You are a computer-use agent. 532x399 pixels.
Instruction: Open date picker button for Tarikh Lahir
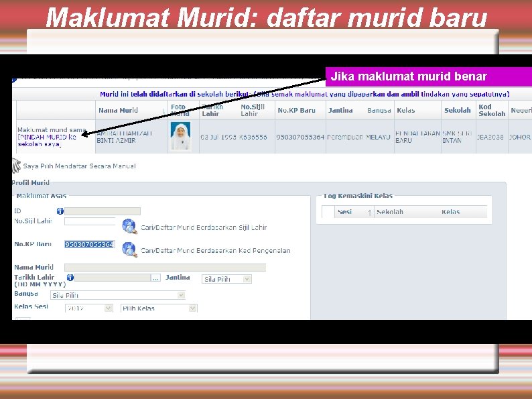[155, 278]
